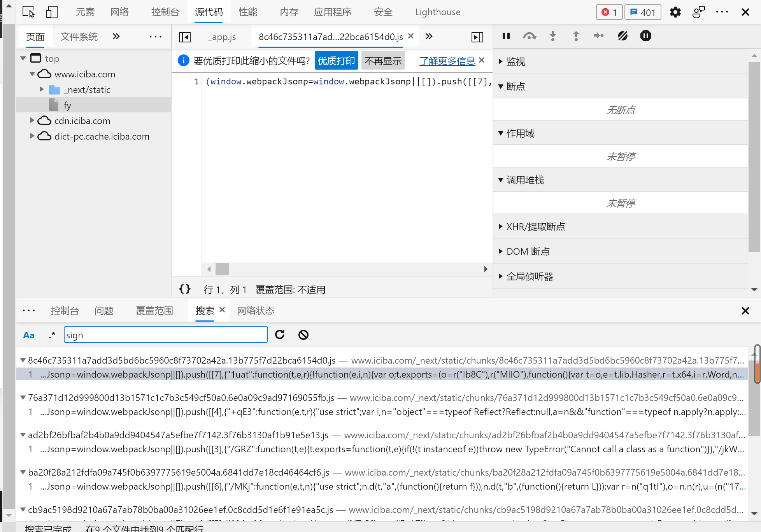Screen dimensions: 761x532
Task: Expand the _next/static folder
Action: (x=42, y=90)
